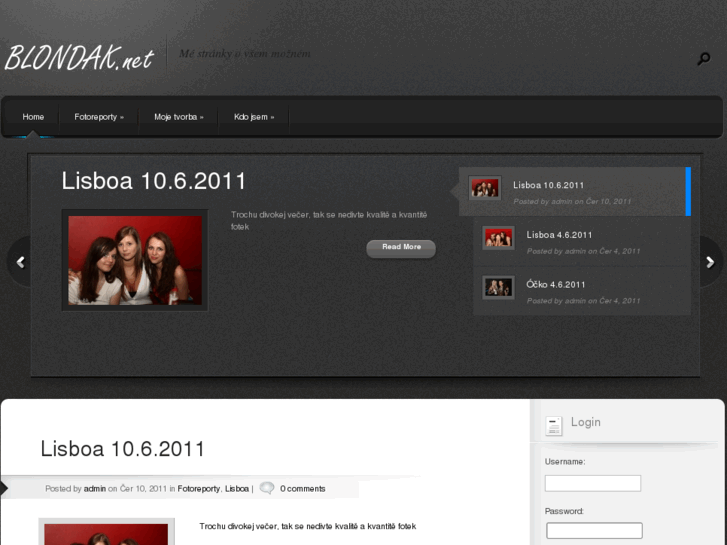Click thumbnail beside Očko 4.6.2011
This screenshot has height=545, width=727.
[498, 288]
